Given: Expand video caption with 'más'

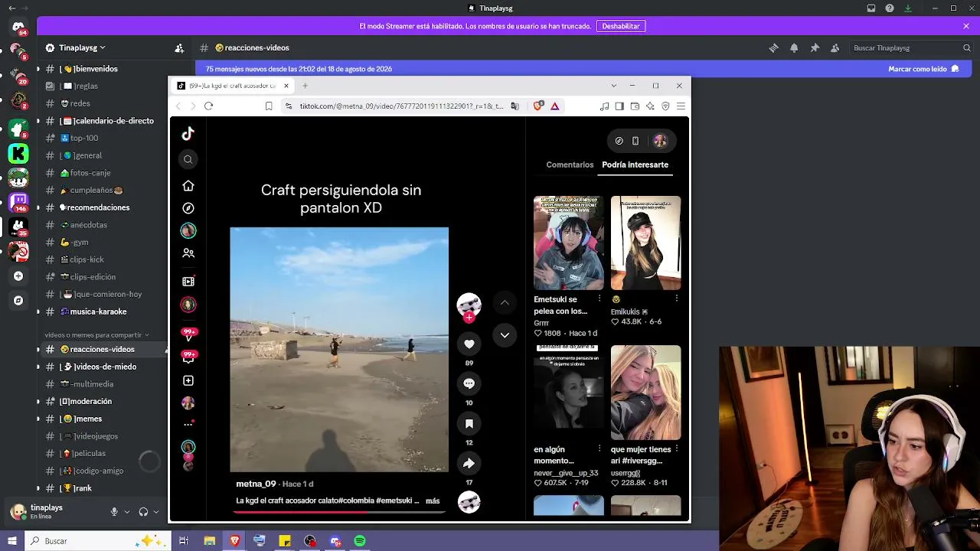Looking at the screenshot, I should point(433,501).
